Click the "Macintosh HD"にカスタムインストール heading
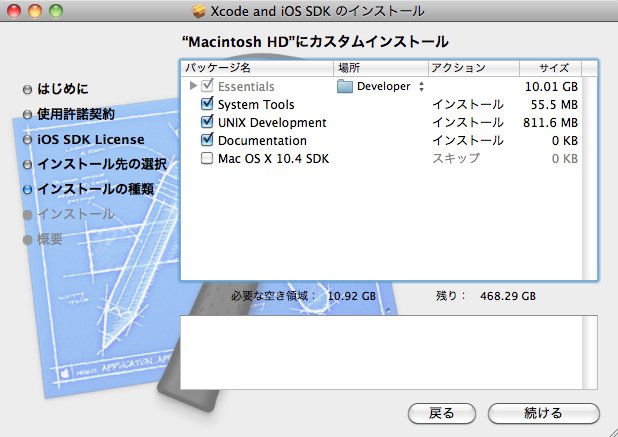This screenshot has width=618, height=437. [315, 42]
